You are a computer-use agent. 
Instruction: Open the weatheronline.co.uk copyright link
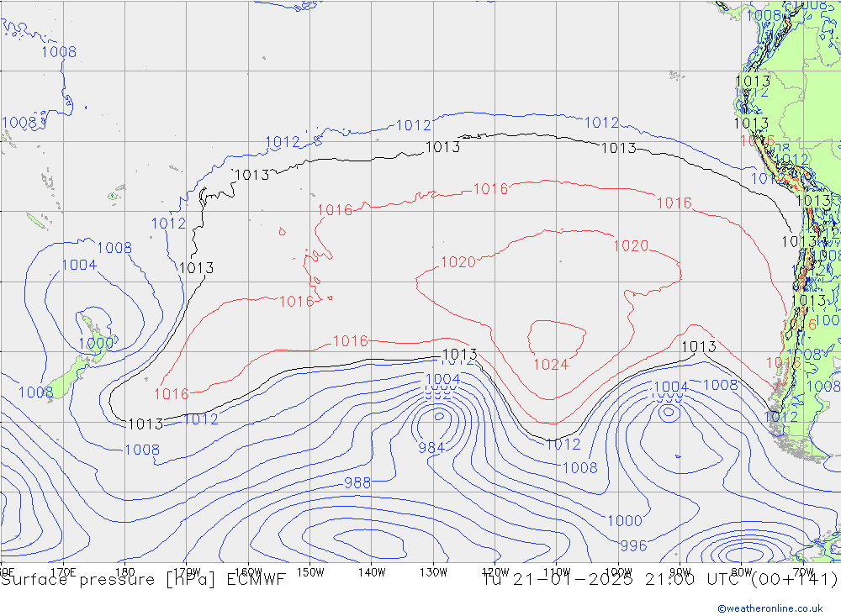coord(770,608)
